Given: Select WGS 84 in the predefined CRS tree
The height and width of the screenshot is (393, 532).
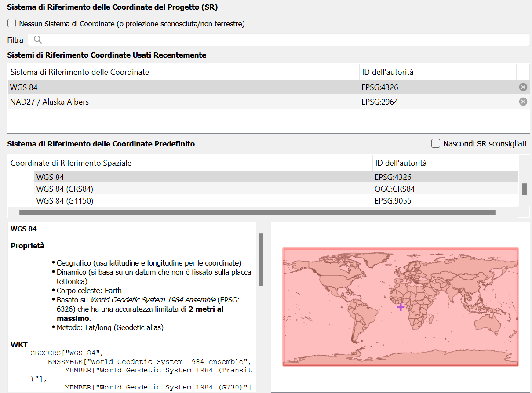Looking at the screenshot, I should point(276,177).
